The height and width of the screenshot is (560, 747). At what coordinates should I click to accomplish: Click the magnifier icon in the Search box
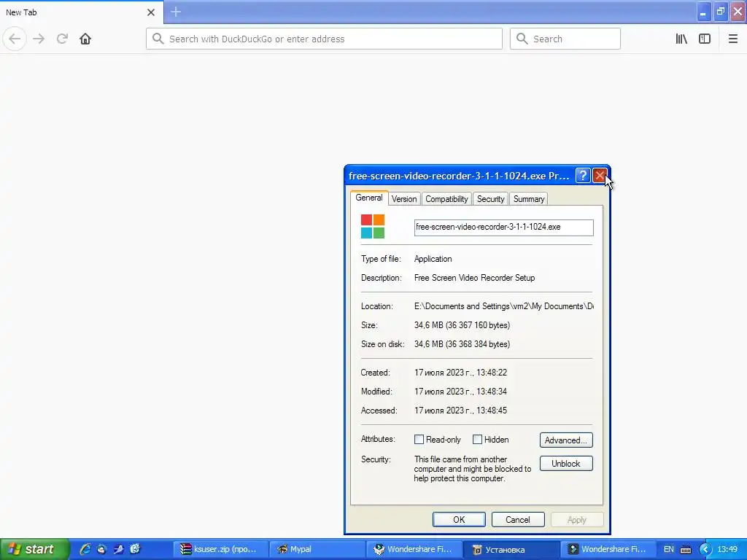tap(522, 39)
